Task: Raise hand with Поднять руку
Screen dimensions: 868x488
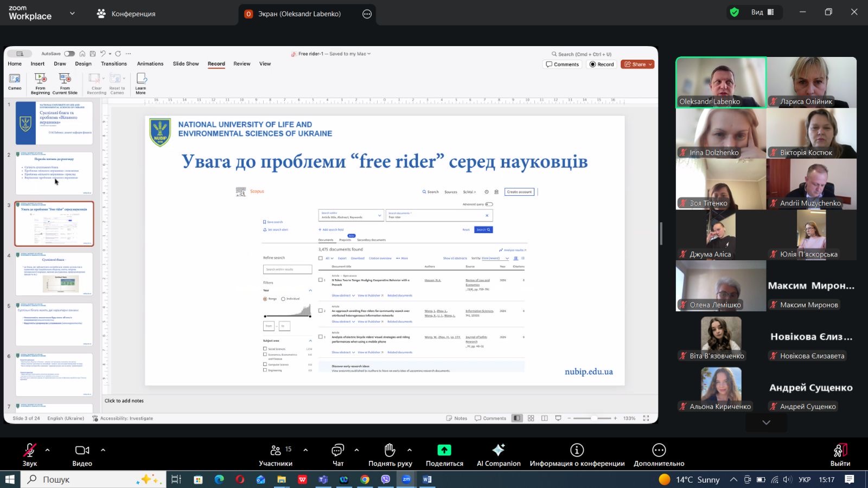Action: [x=390, y=451]
